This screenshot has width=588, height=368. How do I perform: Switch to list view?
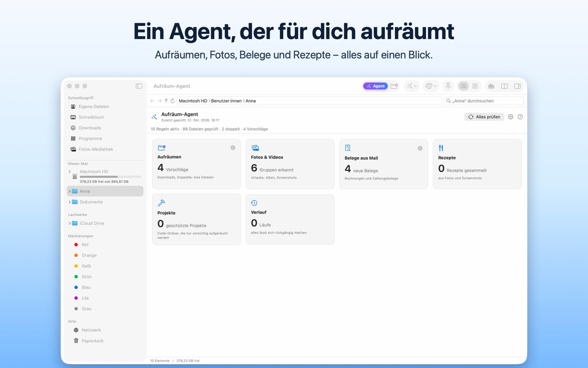pyautogui.click(x=463, y=86)
